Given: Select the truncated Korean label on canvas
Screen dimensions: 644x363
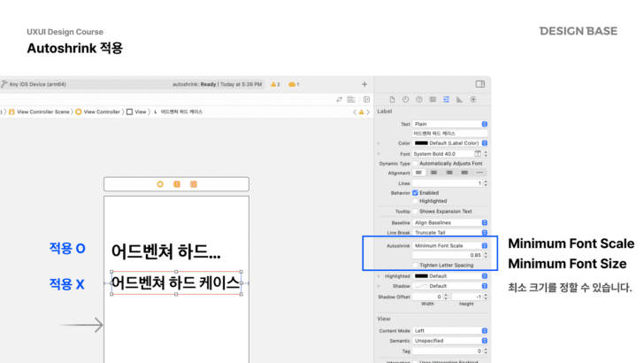Looking at the screenshot, I should point(166,251).
